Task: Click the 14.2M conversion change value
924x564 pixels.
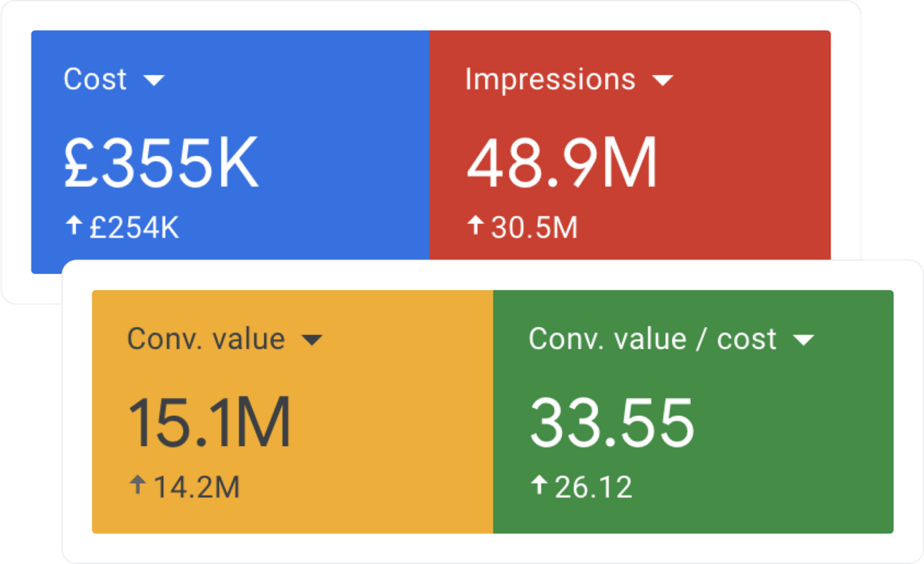Action: coord(196,487)
